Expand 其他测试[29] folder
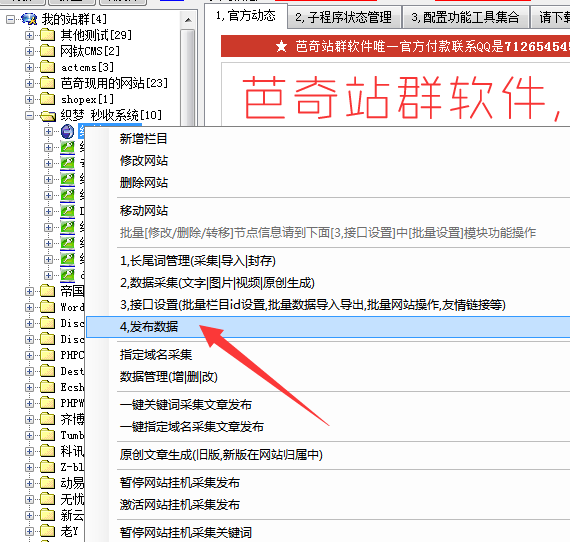 pos(29,35)
